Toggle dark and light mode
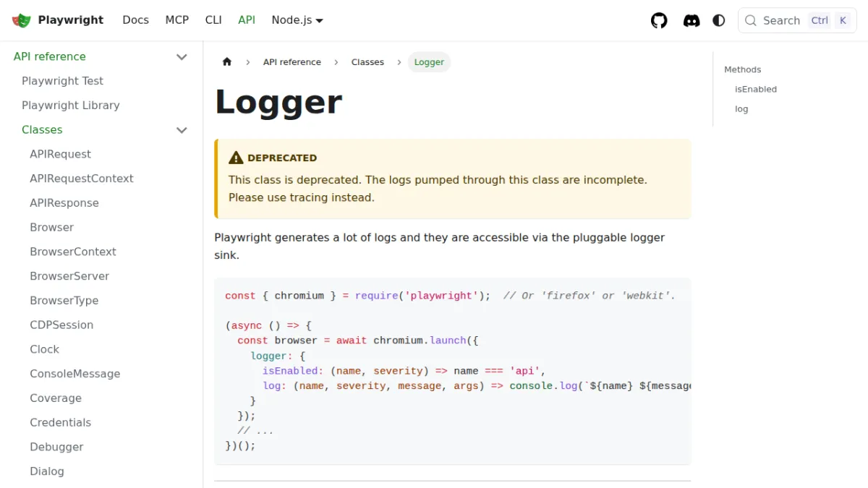 pos(719,20)
